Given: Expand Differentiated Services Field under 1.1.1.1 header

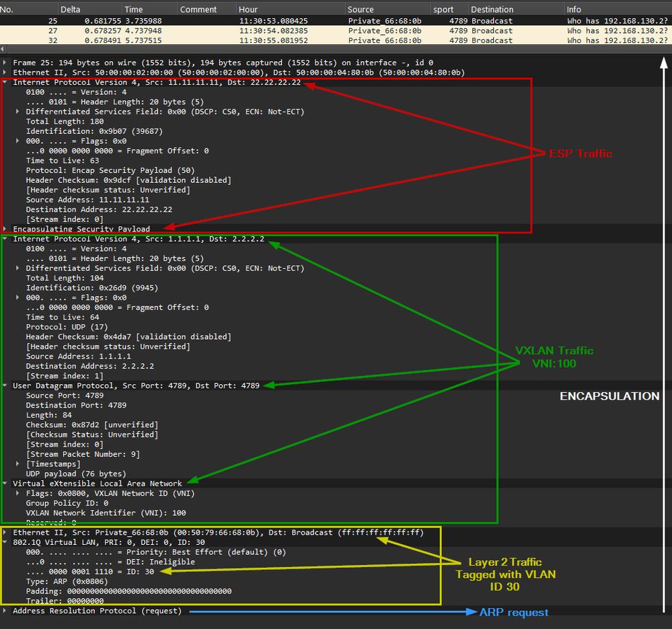Looking at the screenshot, I should point(17,268).
